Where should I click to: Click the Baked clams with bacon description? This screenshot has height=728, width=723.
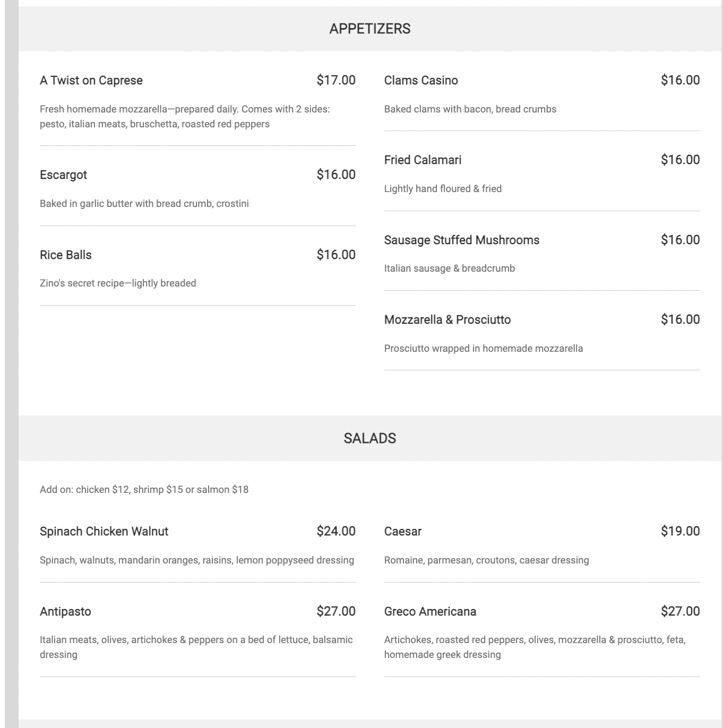click(470, 109)
